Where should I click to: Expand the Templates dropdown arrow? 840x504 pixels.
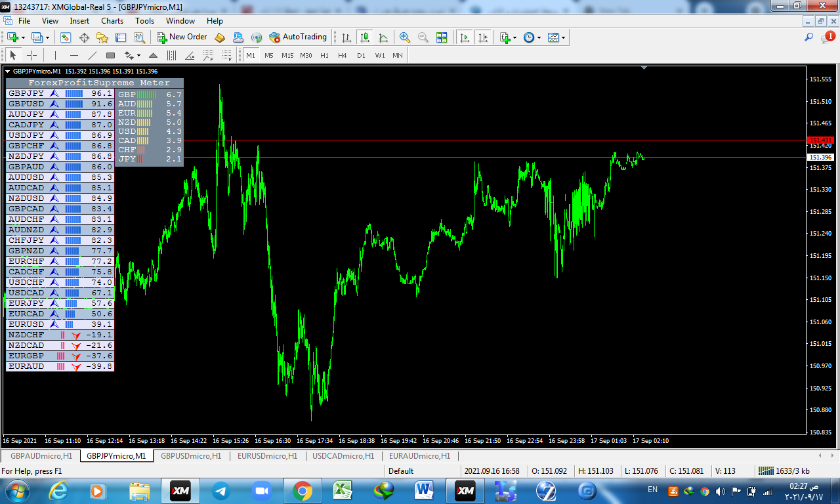[564, 37]
